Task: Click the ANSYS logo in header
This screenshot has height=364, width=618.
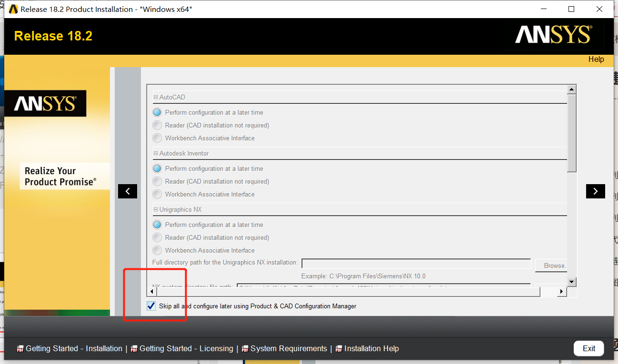Action: tap(553, 35)
